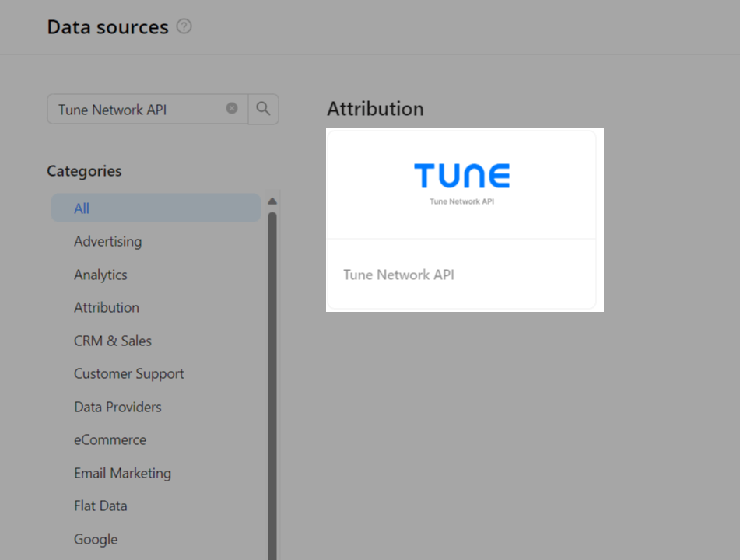Click the Categories heading text
Image resolution: width=740 pixels, height=560 pixels.
pyautogui.click(x=85, y=171)
